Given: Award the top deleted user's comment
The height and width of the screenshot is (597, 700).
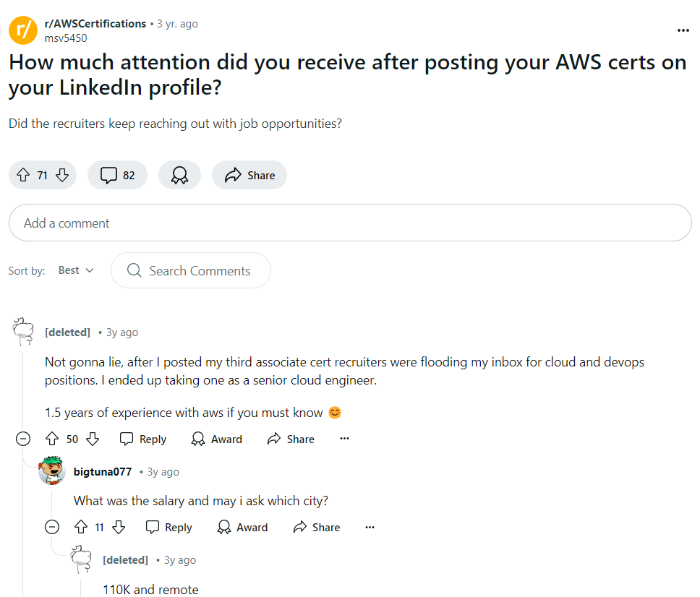Looking at the screenshot, I should pos(216,439).
